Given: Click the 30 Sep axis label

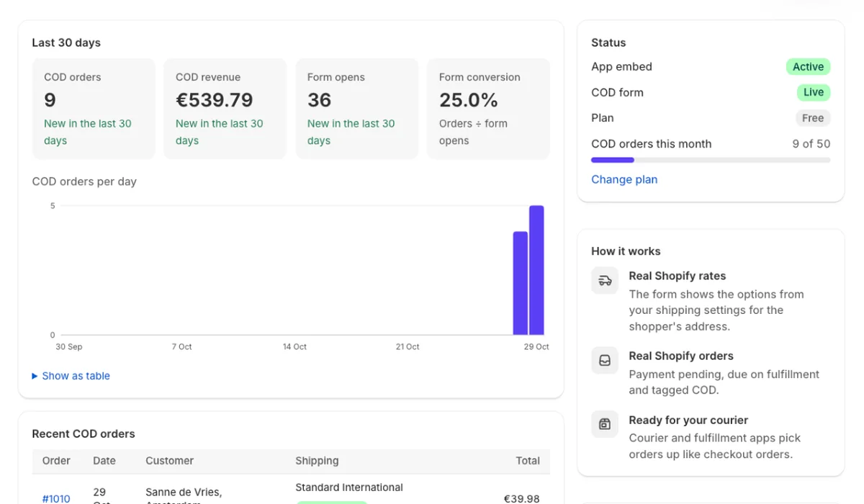Looking at the screenshot, I should 69,347.
